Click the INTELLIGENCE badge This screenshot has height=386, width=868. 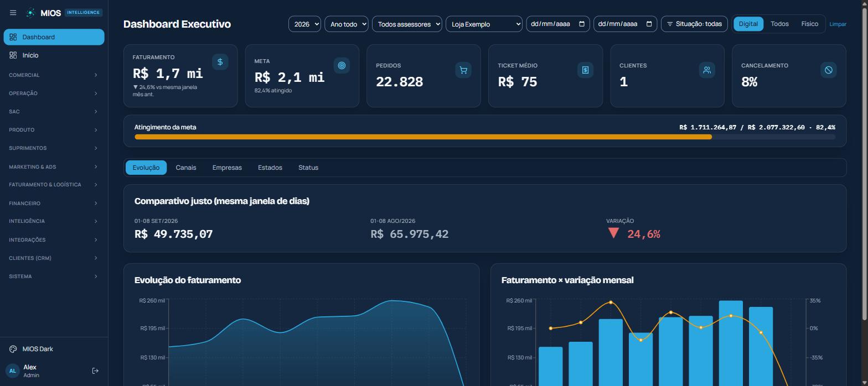(83, 13)
